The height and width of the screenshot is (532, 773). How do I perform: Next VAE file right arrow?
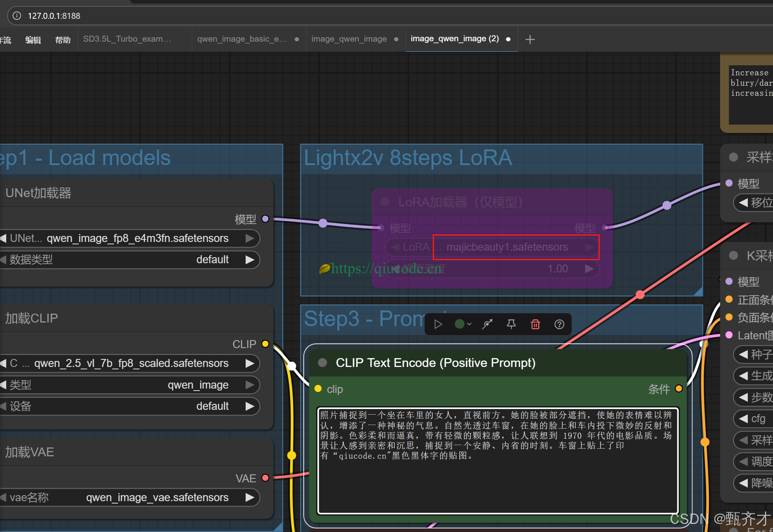coord(250,498)
